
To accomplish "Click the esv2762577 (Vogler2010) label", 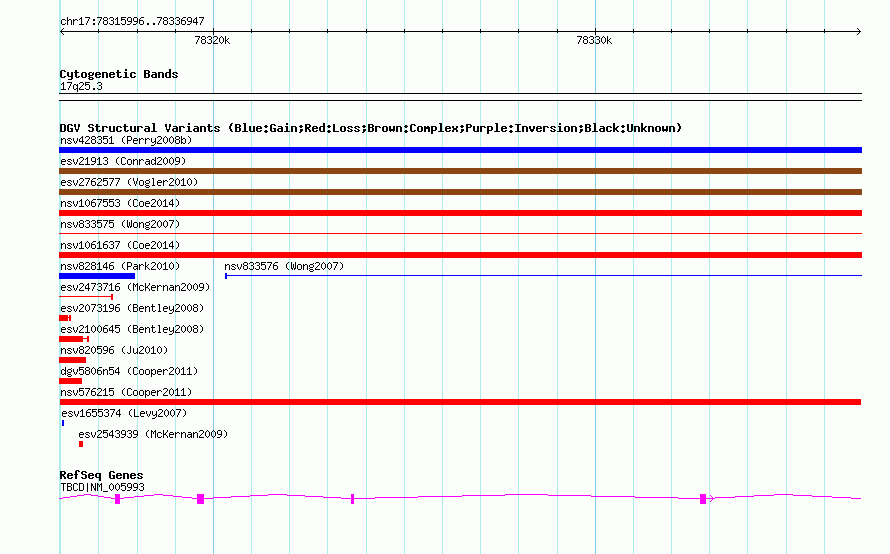I will [x=129, y=182].
